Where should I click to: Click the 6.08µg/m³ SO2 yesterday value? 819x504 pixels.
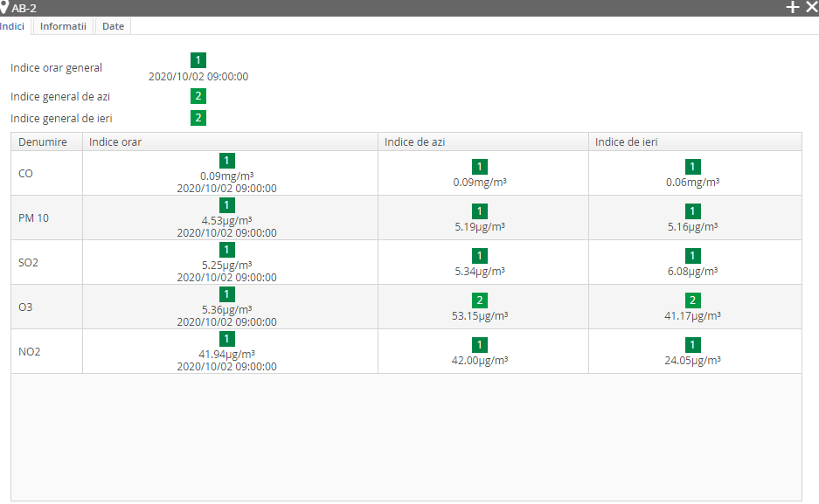tap(692, 272)
